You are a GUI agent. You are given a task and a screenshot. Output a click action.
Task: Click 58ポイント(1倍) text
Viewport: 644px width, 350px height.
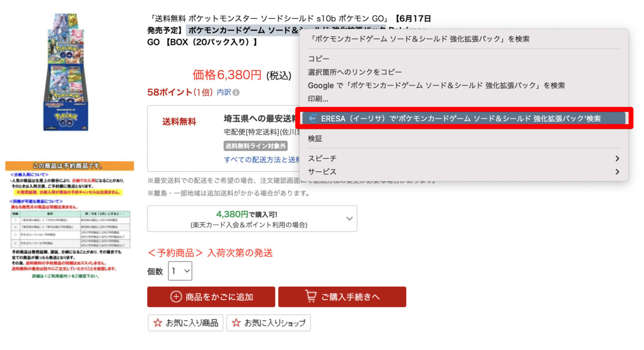pyautogui.click(x=180, y=92)
